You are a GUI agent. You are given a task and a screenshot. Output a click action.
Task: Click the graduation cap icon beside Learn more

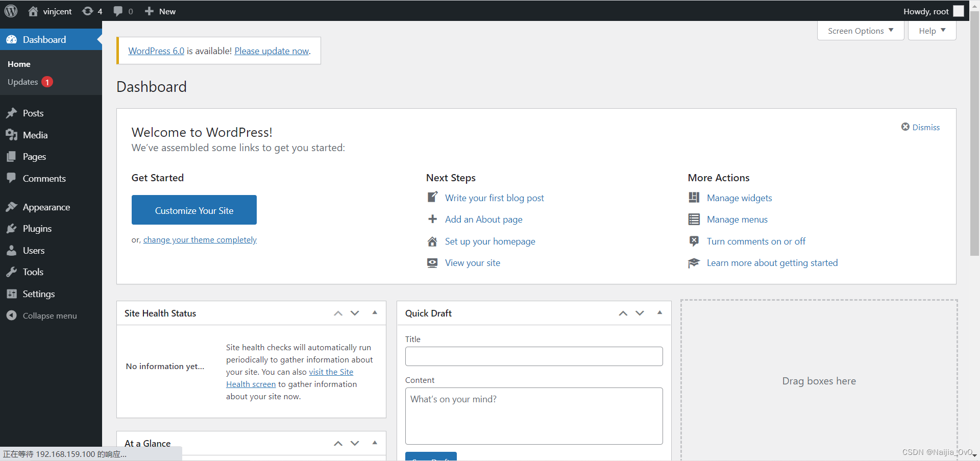tap(694, 262)
